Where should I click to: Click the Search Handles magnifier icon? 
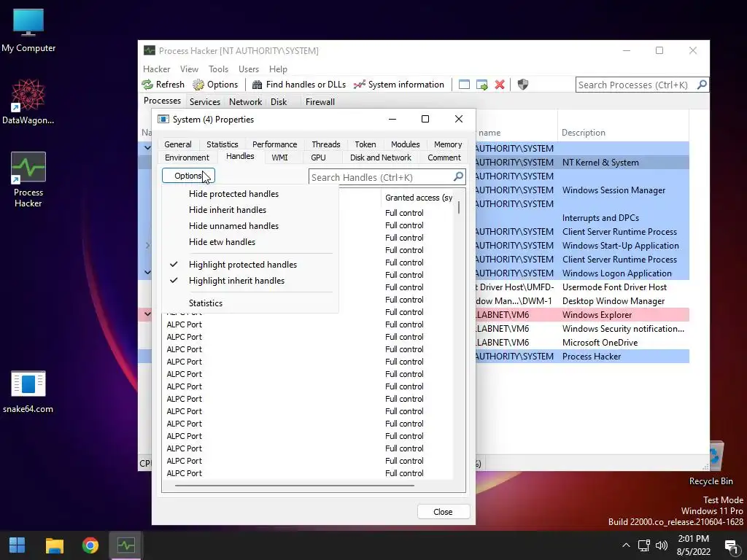pos(458,176)
